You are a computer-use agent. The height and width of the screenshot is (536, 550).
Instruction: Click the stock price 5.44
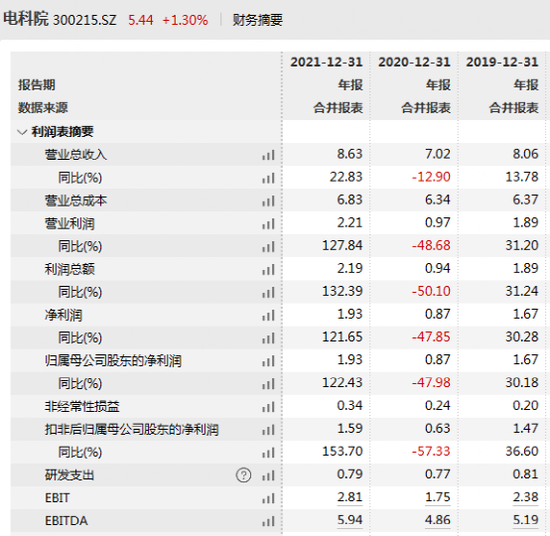pos(140,20)
